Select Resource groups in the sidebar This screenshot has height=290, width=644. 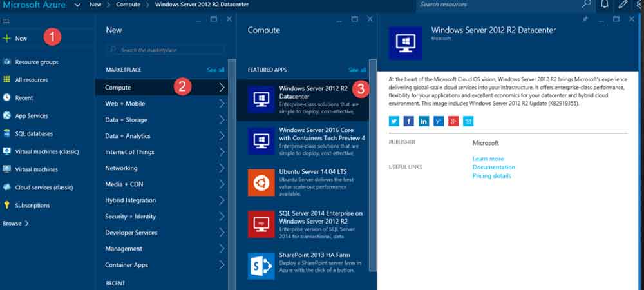point(36,63)
